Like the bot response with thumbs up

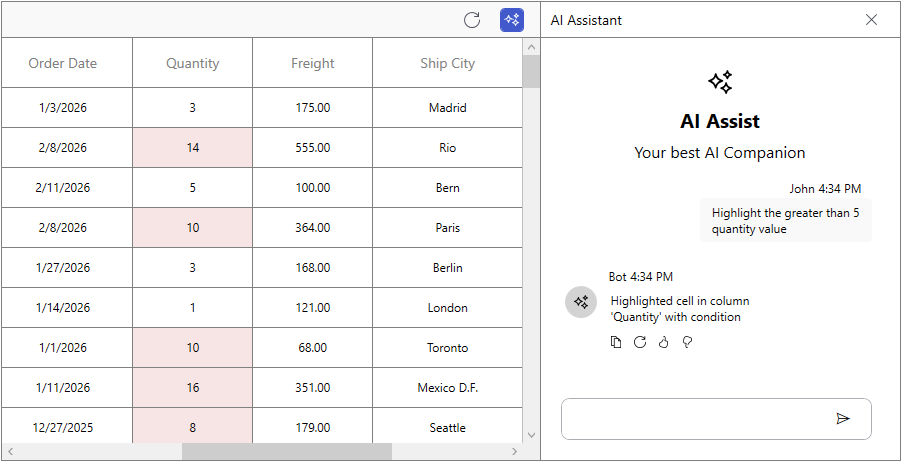664,342
